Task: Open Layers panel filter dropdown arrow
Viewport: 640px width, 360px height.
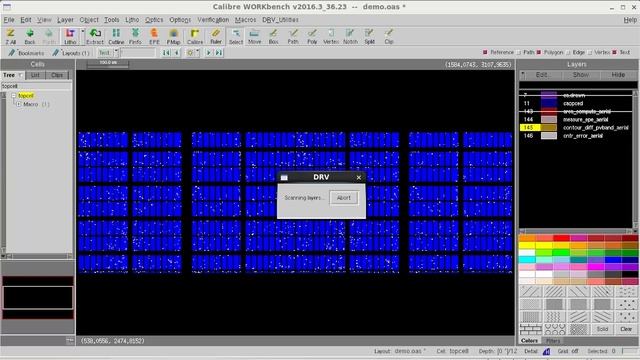Action: pos(523,75)
